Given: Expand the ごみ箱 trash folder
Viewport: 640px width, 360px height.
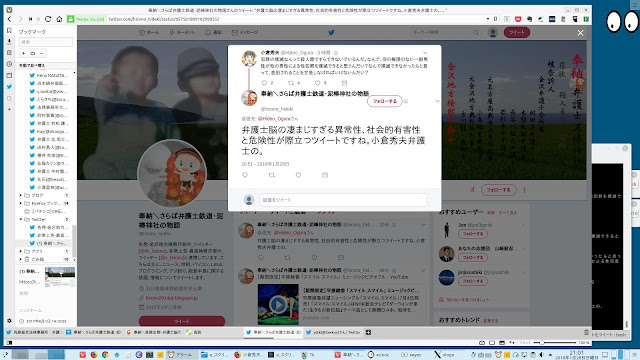Looking at the screenshot, I should point(20,259).
